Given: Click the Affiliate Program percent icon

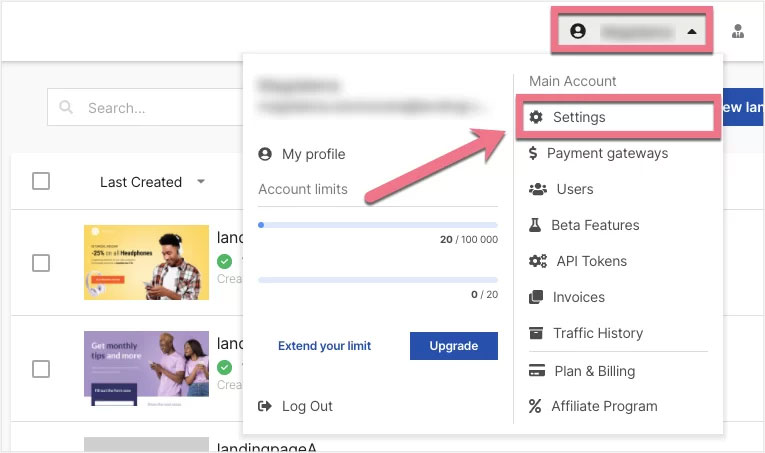Looking at the screenshot, I should tap(535, 406).
